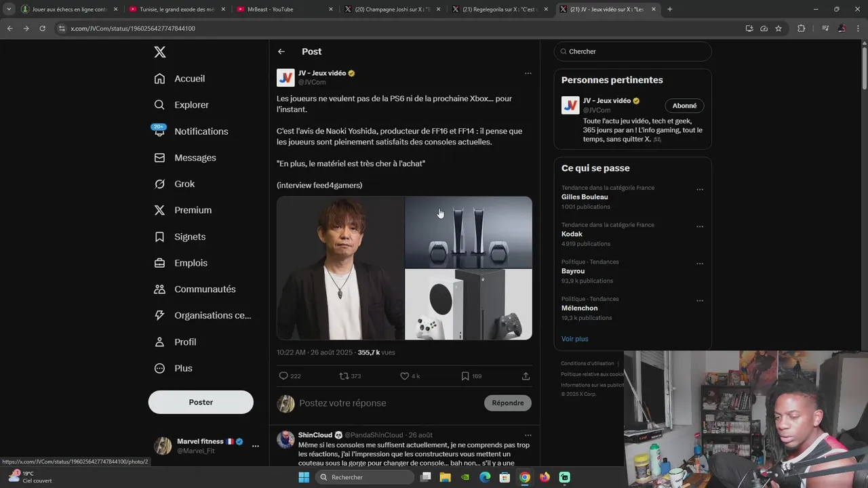
Task: Open JV - Jeux vidéo avatar in post
Action: click(285, 77)
